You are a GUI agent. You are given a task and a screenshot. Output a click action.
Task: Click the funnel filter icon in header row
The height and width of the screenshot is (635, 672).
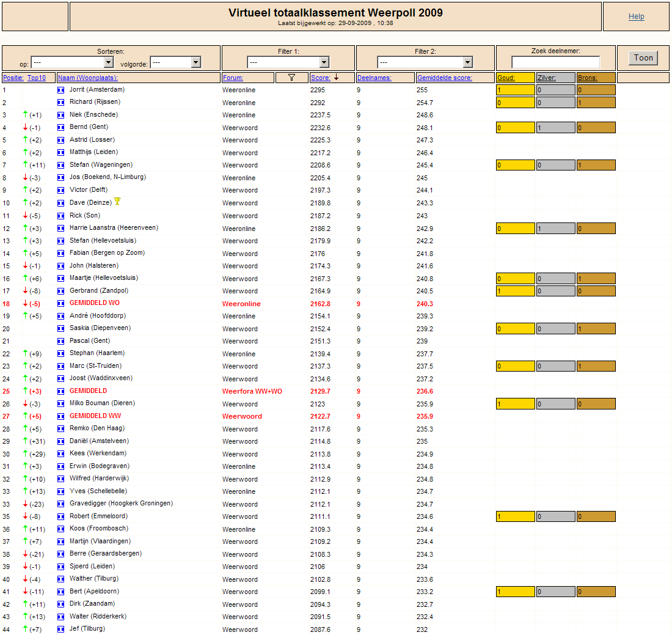tap(291, 78)
